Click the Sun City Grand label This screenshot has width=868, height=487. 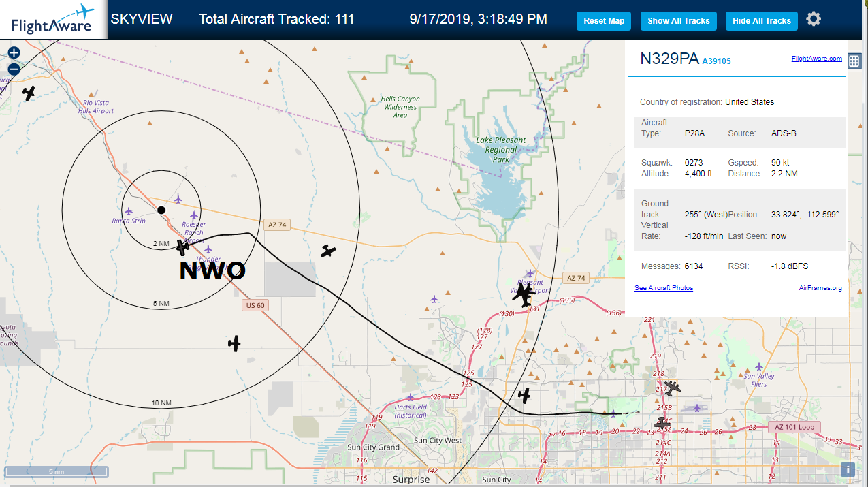point(373,447)
